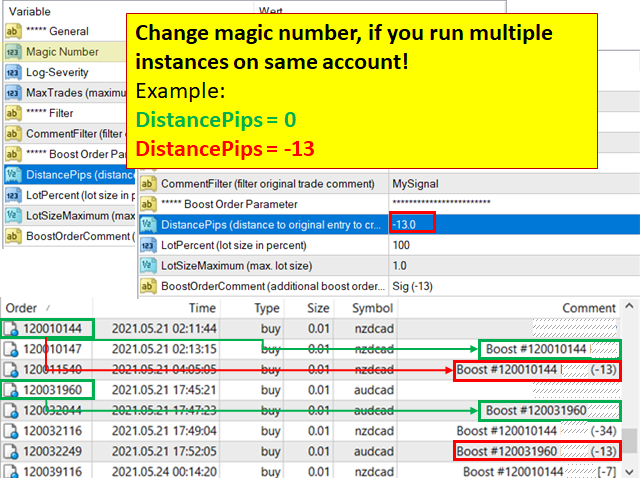Click the order icon for 120010144

tap(12, 328)
